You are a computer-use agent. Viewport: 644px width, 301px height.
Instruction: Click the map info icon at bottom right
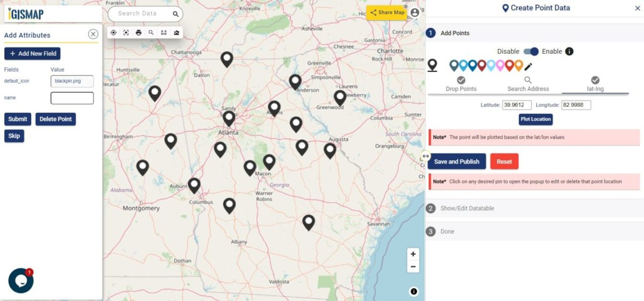[x=414, y=291]
